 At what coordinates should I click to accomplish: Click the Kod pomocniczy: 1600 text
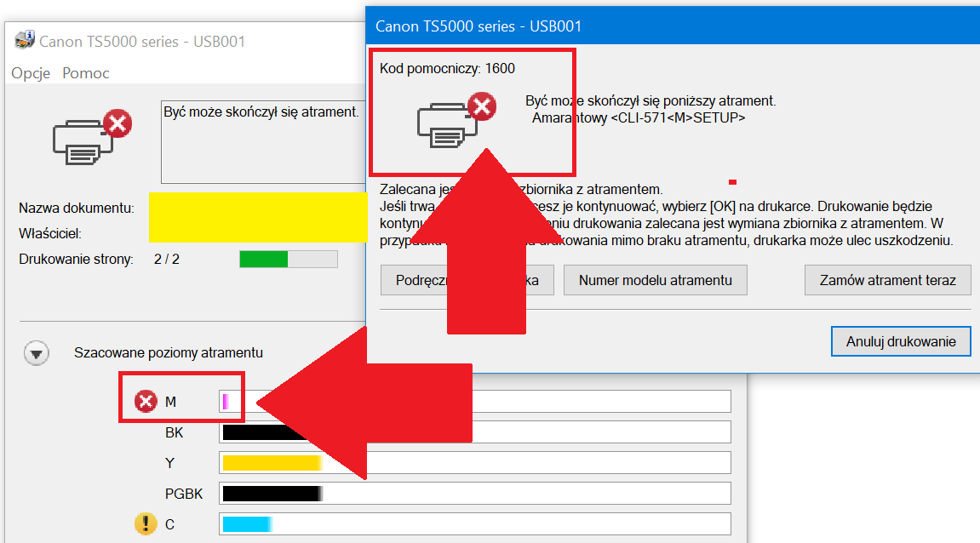point(448,69)
